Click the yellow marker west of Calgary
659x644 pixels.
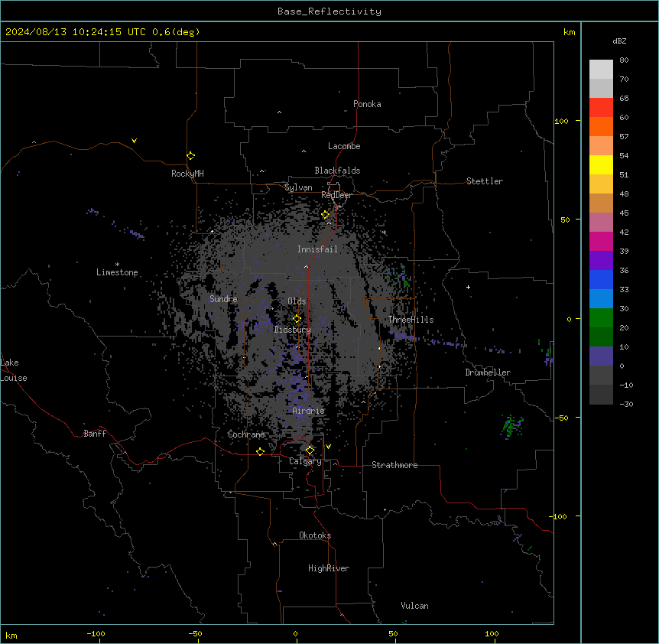pyautogui.click(x=260, y=451)
